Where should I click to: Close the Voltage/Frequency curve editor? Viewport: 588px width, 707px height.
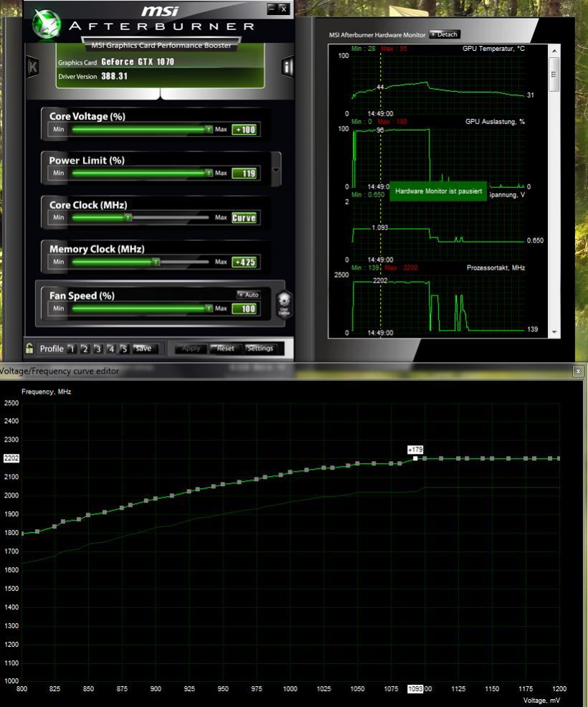pyautogui.click(x=578, y=371)
